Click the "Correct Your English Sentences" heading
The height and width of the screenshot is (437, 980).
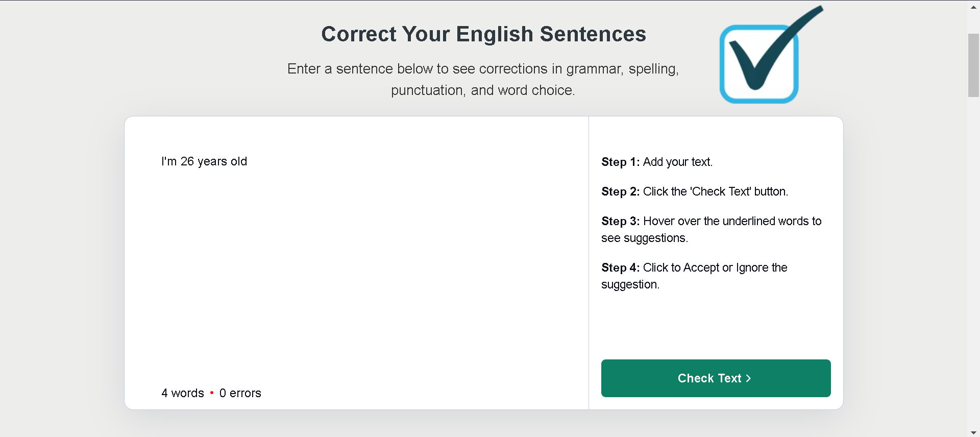[483, 34]
